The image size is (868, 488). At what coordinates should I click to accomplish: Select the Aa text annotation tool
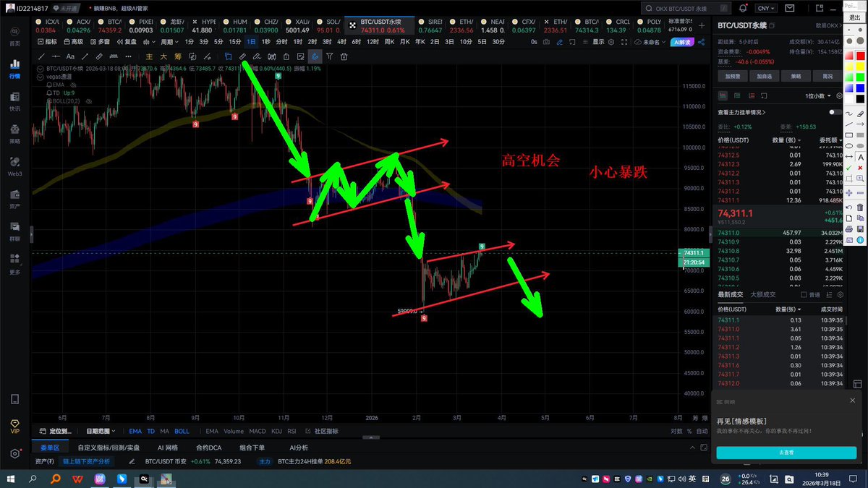pyautogui.click(x=70, y=56)
